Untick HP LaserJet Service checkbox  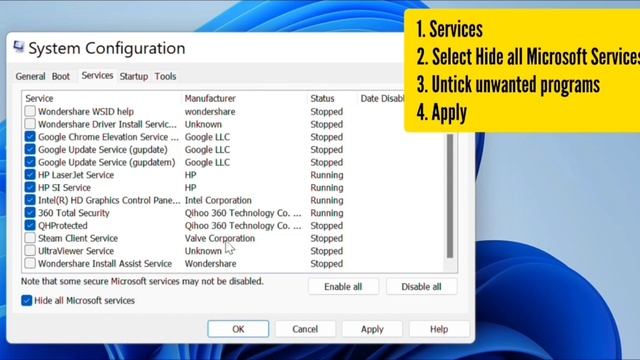pyautogui.click(x=30, y=174)
